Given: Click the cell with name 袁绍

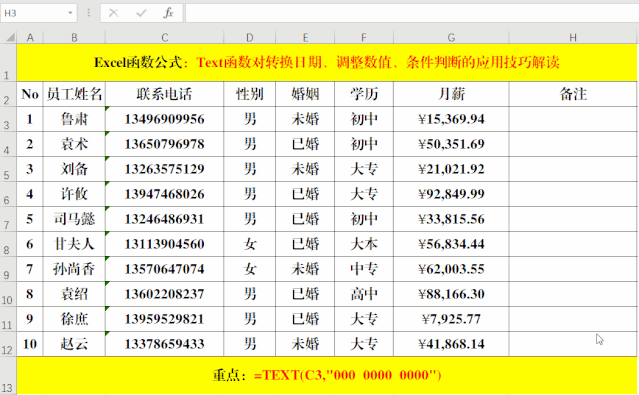Looking at the screenshot, I should 74,294.
